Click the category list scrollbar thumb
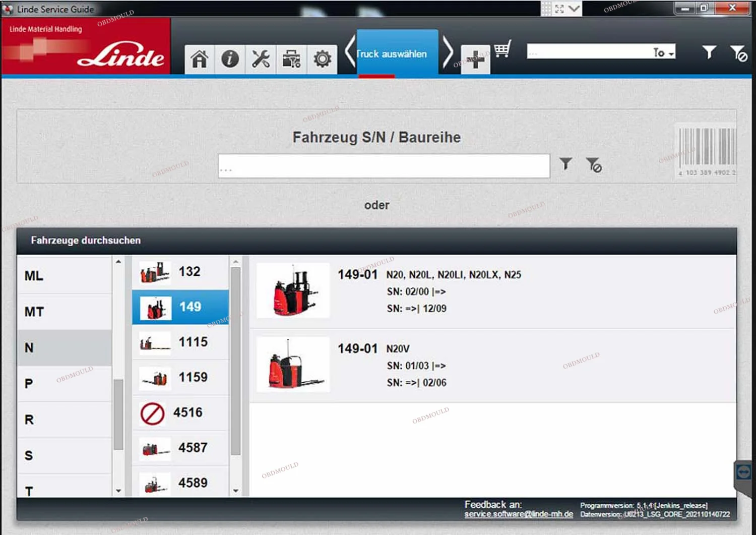 pyautogui.click(x=118, y=414)
